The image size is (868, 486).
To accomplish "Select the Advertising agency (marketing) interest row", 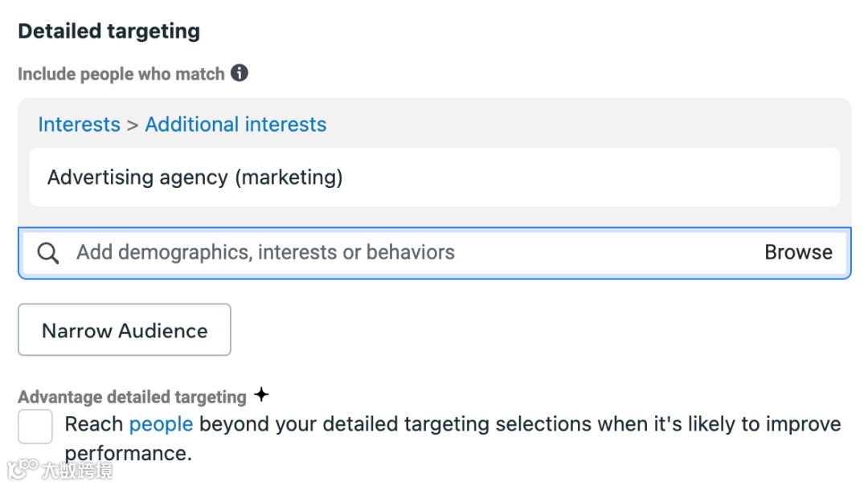I will 434,177.
